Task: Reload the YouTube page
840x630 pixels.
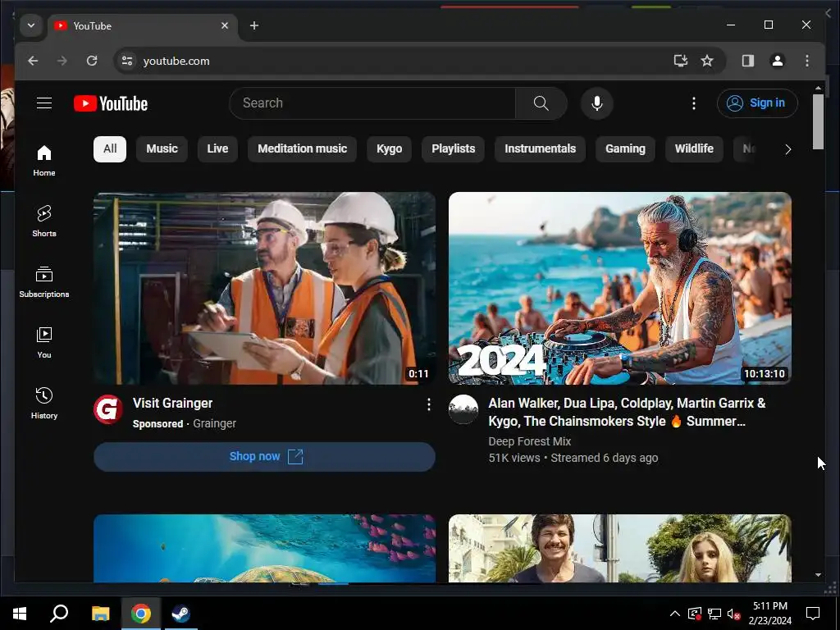Action: tap(92, 61)
